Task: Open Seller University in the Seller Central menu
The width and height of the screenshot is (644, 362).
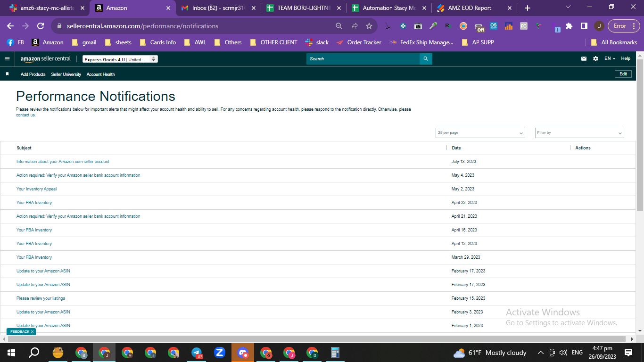Action: coord(66,74)
